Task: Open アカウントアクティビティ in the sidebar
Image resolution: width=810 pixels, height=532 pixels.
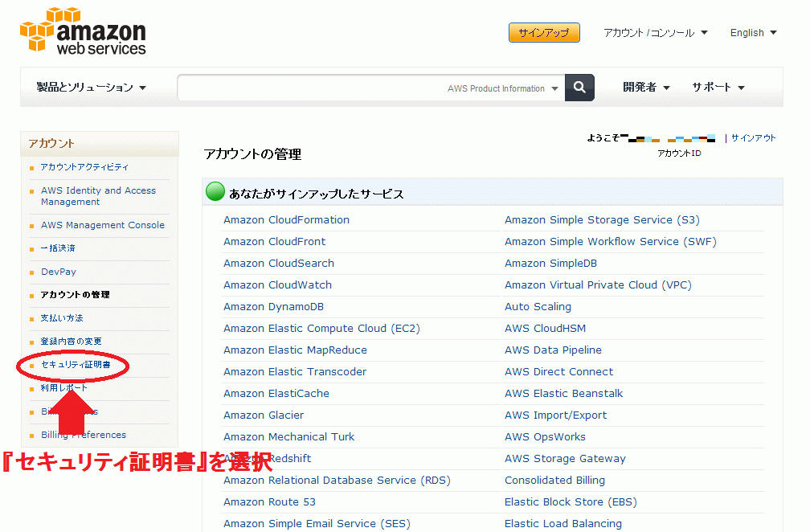Action: pos(84,167)
